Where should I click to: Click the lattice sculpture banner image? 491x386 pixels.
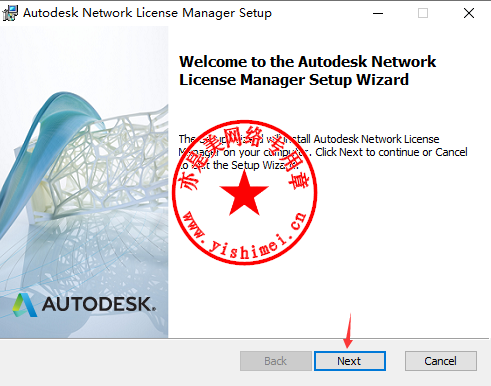click(84, 182)
